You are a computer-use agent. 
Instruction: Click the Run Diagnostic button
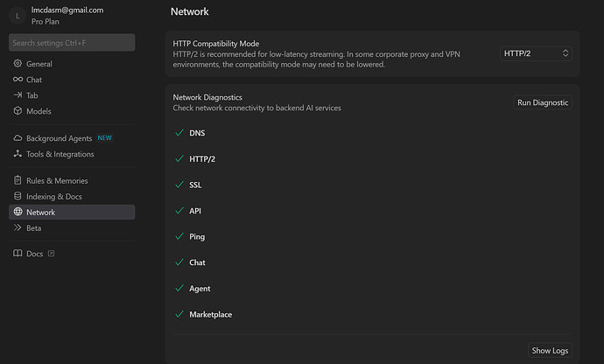(543, 102)
